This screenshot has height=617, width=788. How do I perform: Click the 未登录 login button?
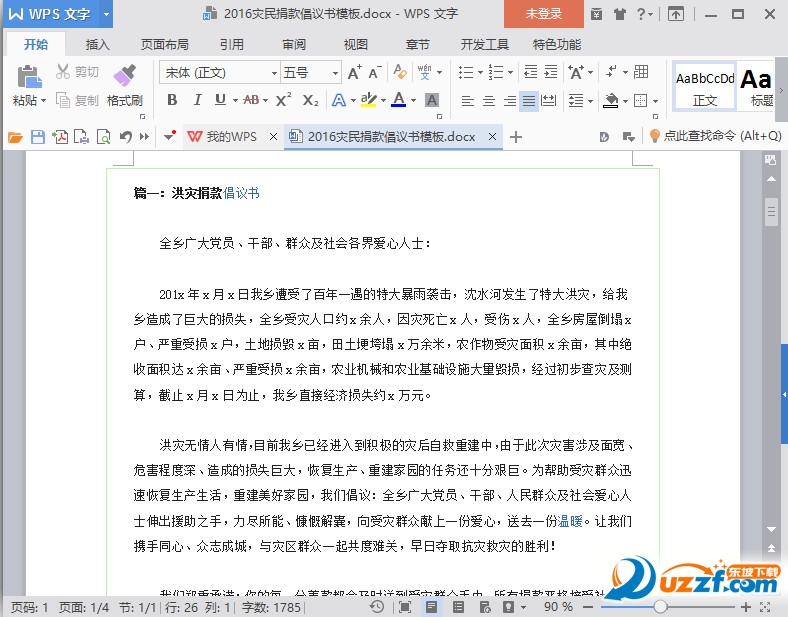point(544,14)
